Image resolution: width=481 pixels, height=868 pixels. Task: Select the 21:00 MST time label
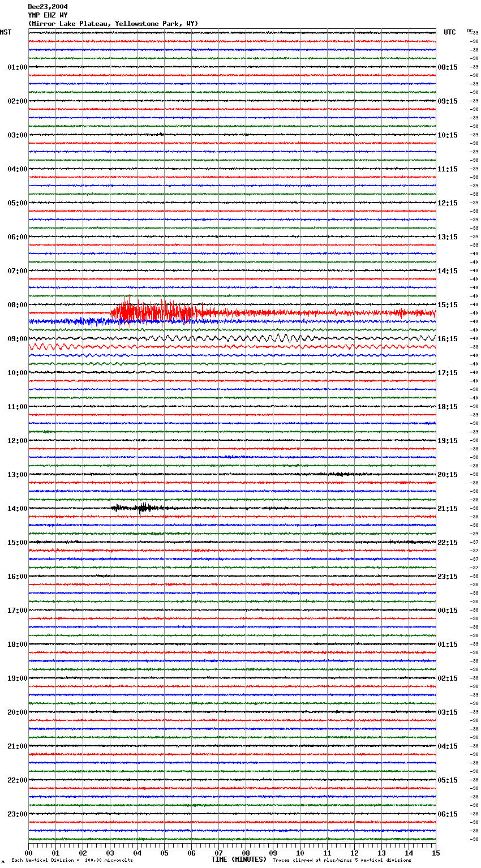[x=18, y=746]
